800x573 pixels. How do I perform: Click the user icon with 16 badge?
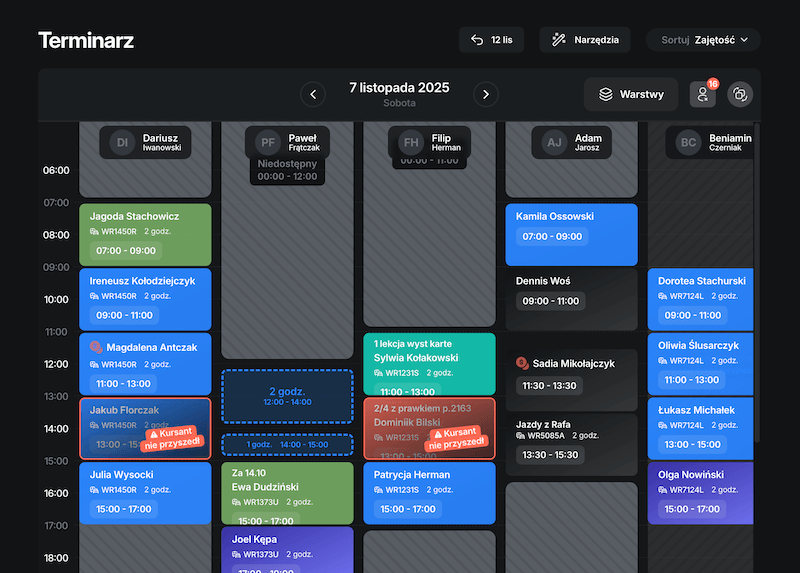click(x=702, y=94)
